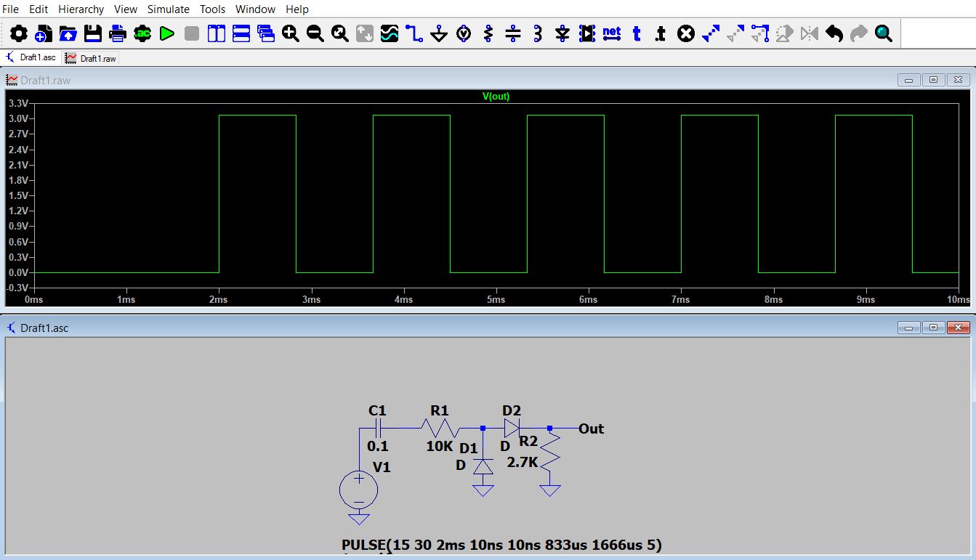Open the Control Panel gear icon
Screen dimensions: 976x560
(20, 33)
